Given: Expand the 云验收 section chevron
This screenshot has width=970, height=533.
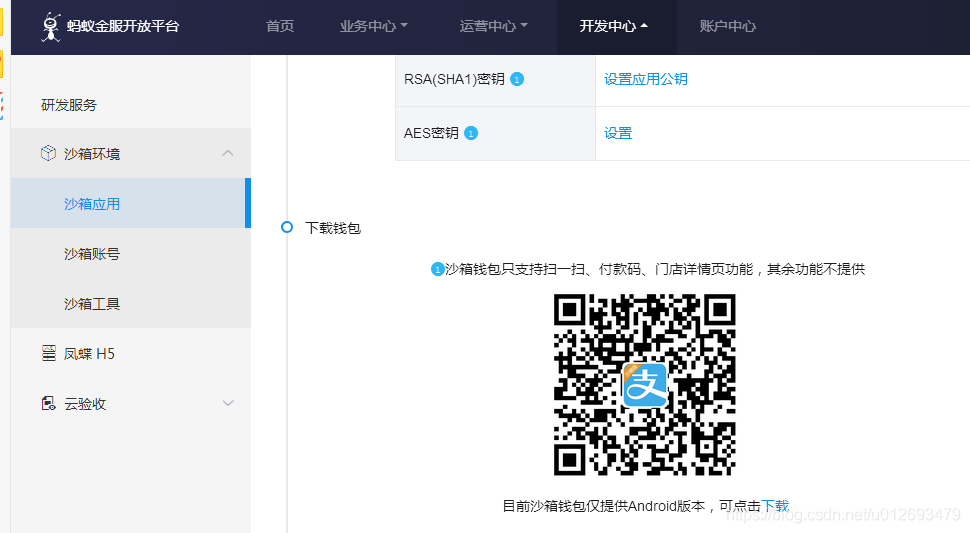Looking at the screenshot, I should click(228, 403).
